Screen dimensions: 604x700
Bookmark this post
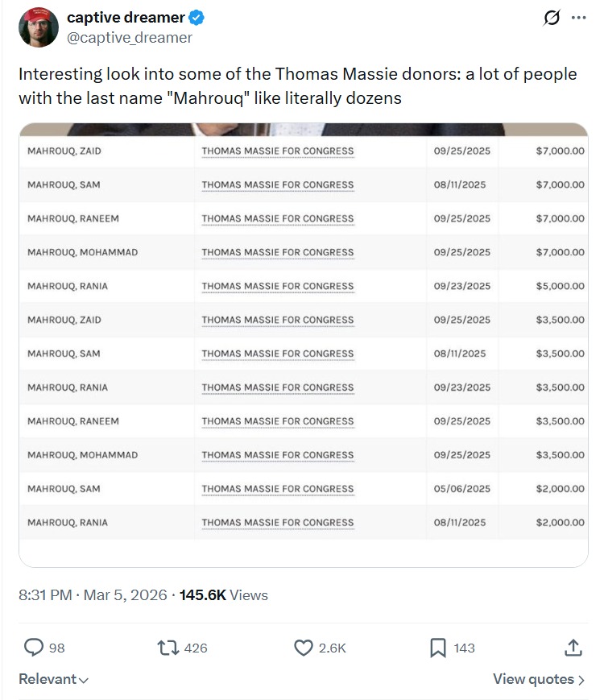coord(438,647)
